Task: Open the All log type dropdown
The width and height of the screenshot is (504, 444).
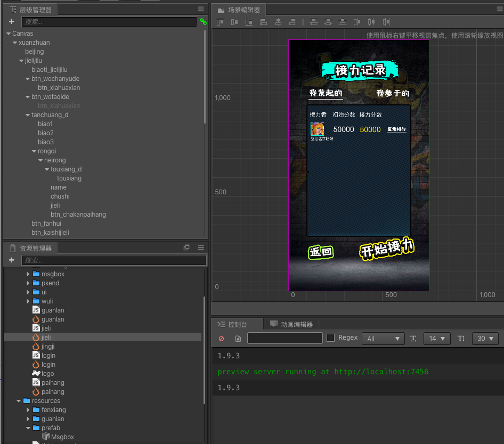Action: coord(383,339)
